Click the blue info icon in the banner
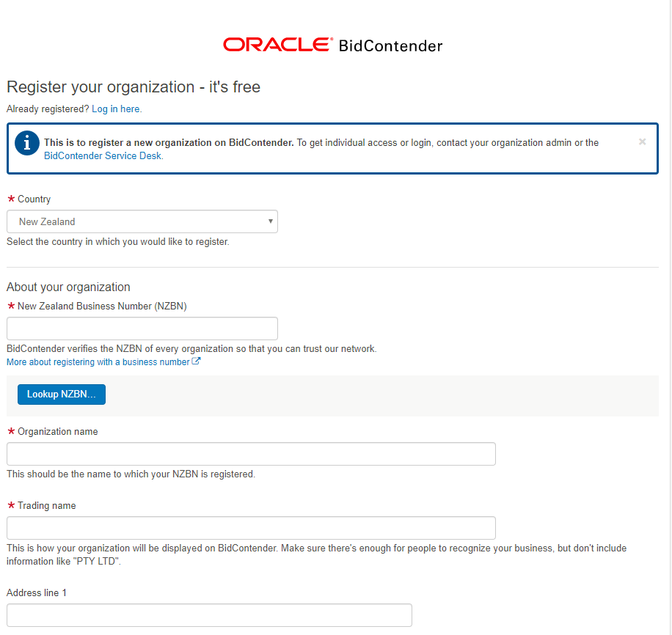This screenshot has width=672, height=635. [x=26, y=143]
